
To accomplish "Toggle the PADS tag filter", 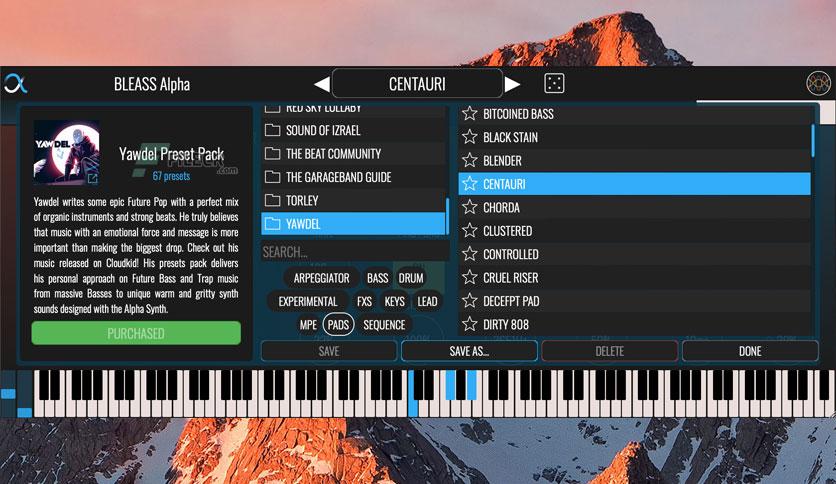I will coord(339,325).
